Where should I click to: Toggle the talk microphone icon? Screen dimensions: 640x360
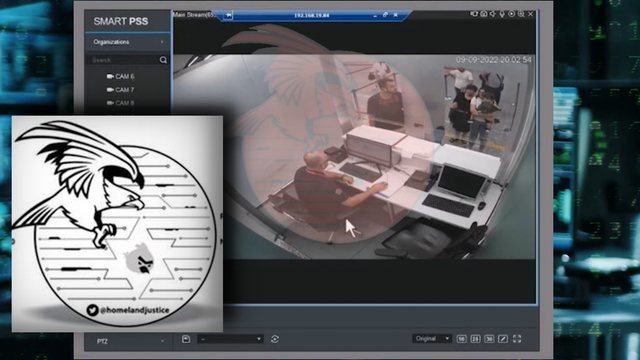pos(502,14)
